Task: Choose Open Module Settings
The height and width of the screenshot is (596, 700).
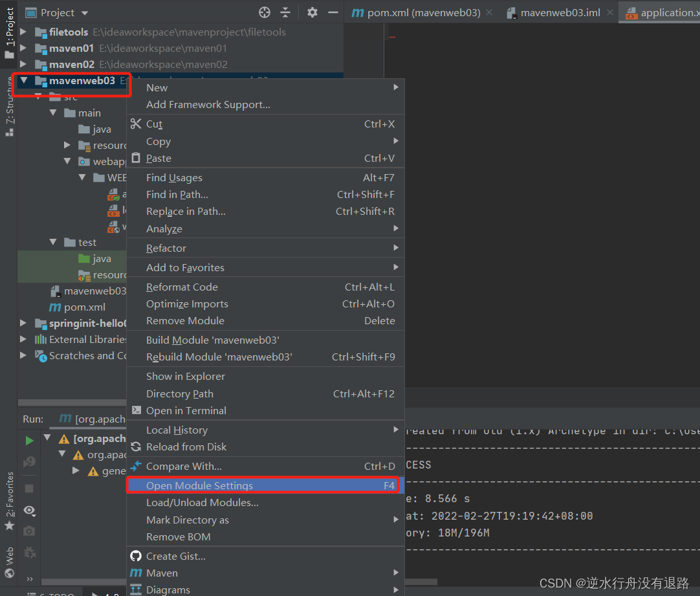Action: [x=266, y=485]
